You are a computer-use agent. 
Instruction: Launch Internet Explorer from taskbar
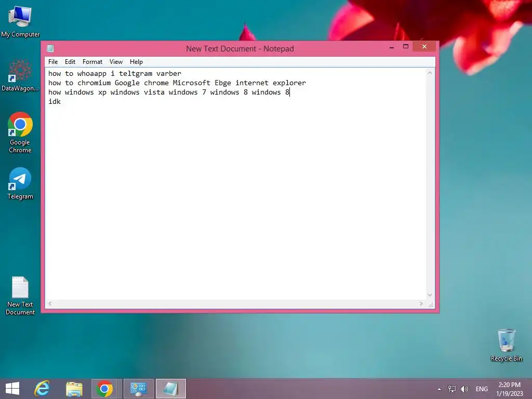pyautogui.click(x=42, y=389)
